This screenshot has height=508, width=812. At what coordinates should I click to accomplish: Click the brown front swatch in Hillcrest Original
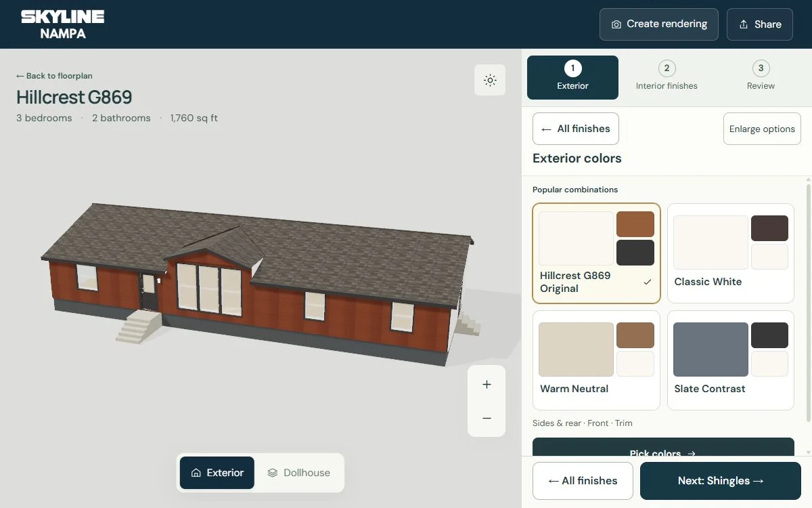click(x=635, y=224)
